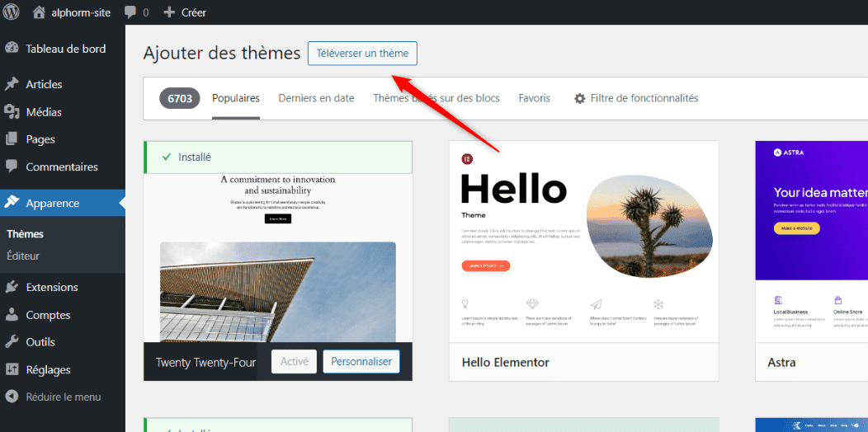Screen dimensions: 868x432
Task: Open the comments bubble icon in the admin bar
Action: 130,12
